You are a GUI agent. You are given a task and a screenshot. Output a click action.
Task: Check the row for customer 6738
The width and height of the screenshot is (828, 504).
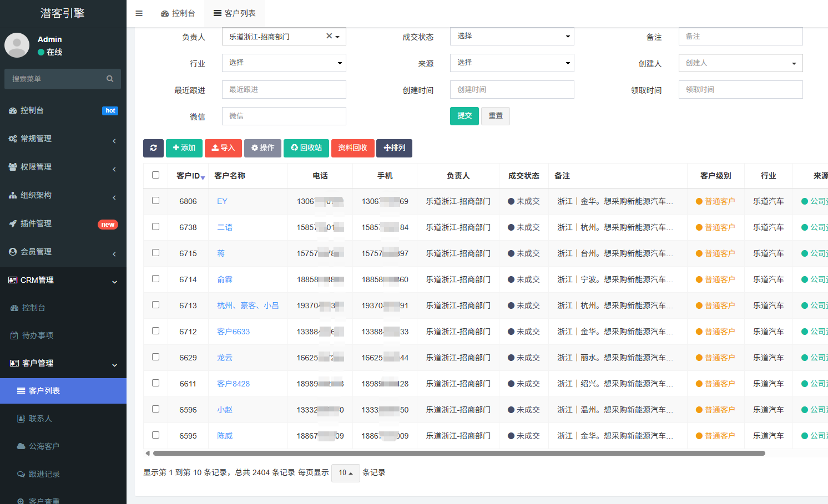(x=155, y=227)
